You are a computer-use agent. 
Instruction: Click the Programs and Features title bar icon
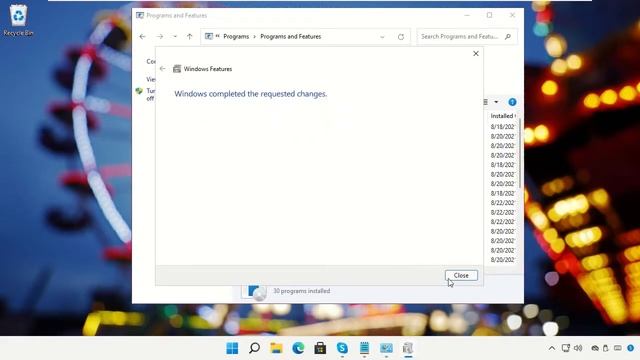pyautogui.click(x=140, y=16)
